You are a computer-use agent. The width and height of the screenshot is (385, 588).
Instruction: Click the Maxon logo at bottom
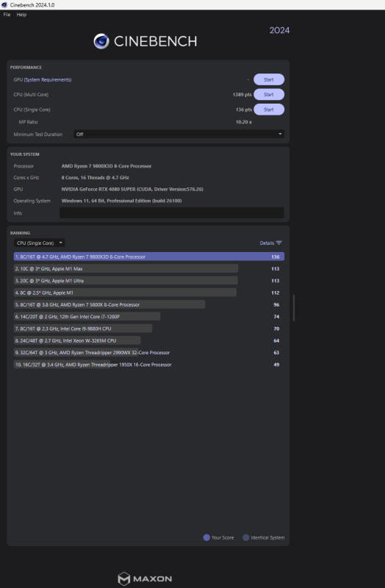[145, 578]
